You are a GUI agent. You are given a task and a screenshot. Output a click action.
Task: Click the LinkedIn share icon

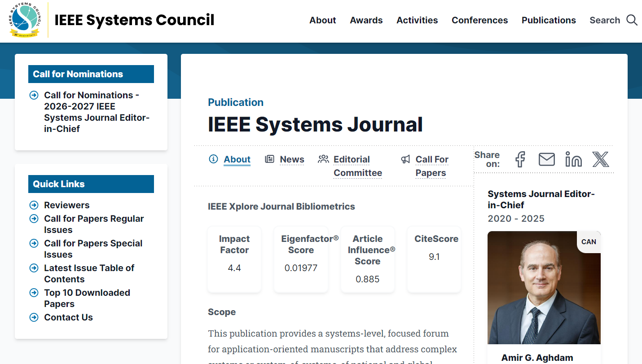573,159
